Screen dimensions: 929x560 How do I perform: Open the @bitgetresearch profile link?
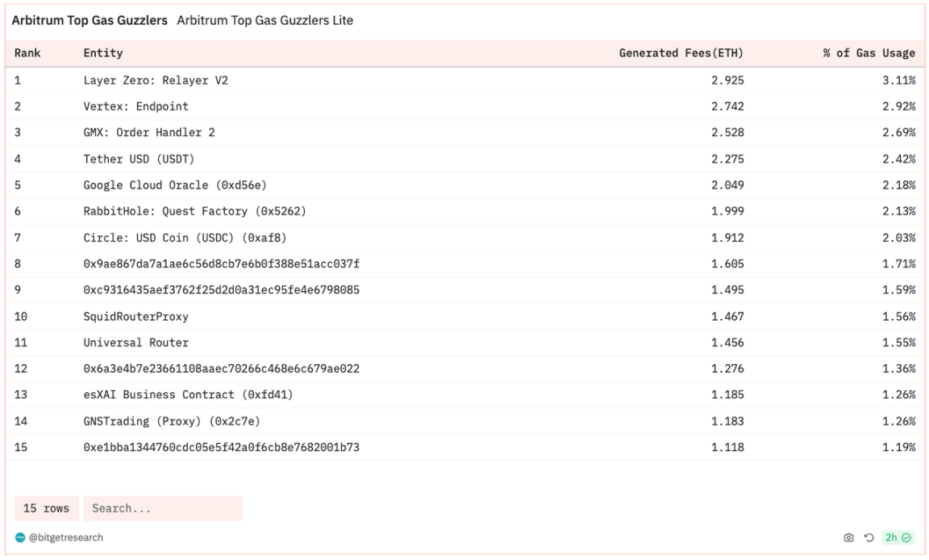tap(66, 537)
